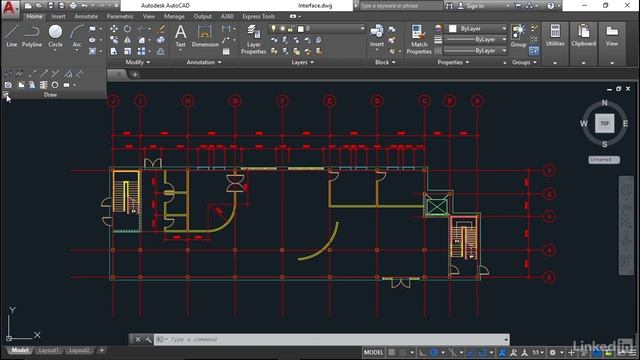Open the Annotate ribbon tab
Image resolution: width=640 pixels, height=360 pixels.
pos(86,16)
